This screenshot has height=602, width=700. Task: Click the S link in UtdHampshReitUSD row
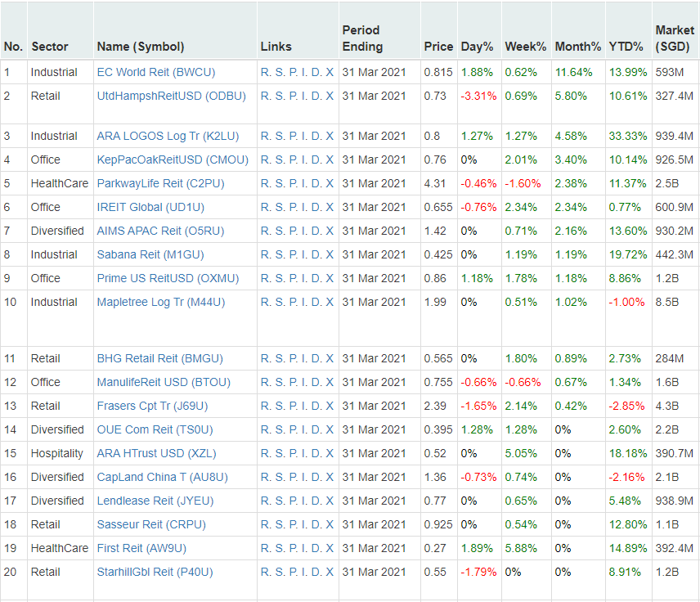pyautogui.click(x=280, y=96)
